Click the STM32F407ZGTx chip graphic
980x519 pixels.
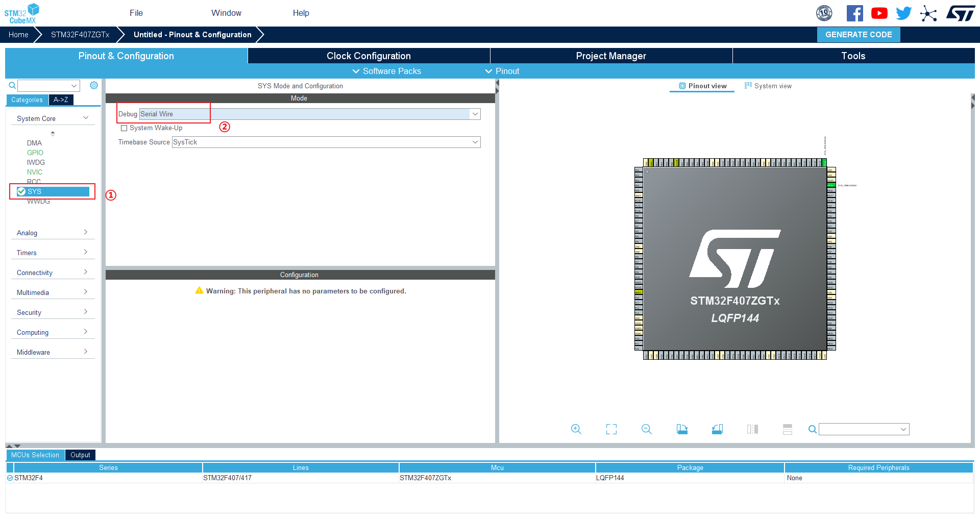(735, 259)
